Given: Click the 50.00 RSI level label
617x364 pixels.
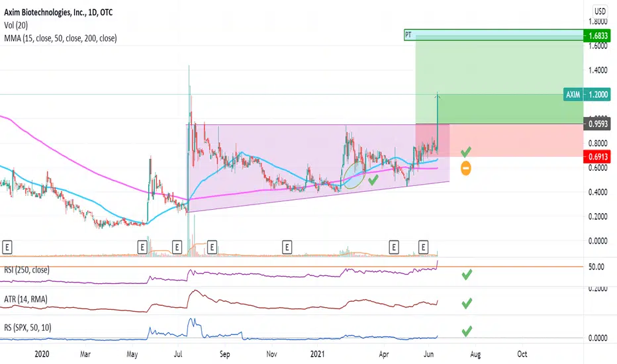Looking at the screenshot, I should pos(596,267).
